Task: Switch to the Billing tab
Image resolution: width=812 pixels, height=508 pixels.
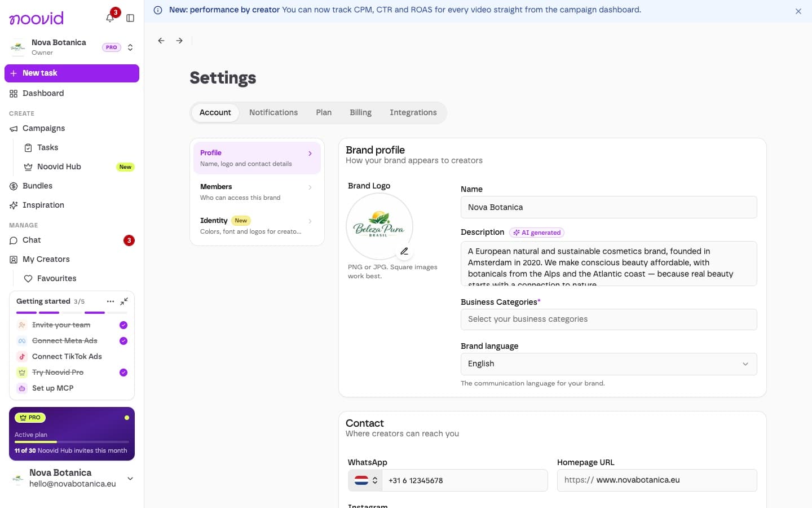Action: (x=360, y=113)
